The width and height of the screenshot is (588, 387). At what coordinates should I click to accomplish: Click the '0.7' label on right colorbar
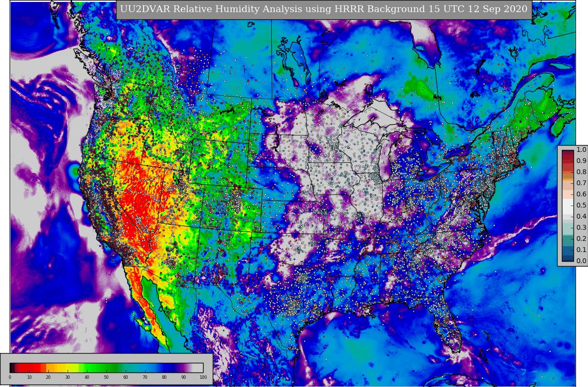point(581,183)
